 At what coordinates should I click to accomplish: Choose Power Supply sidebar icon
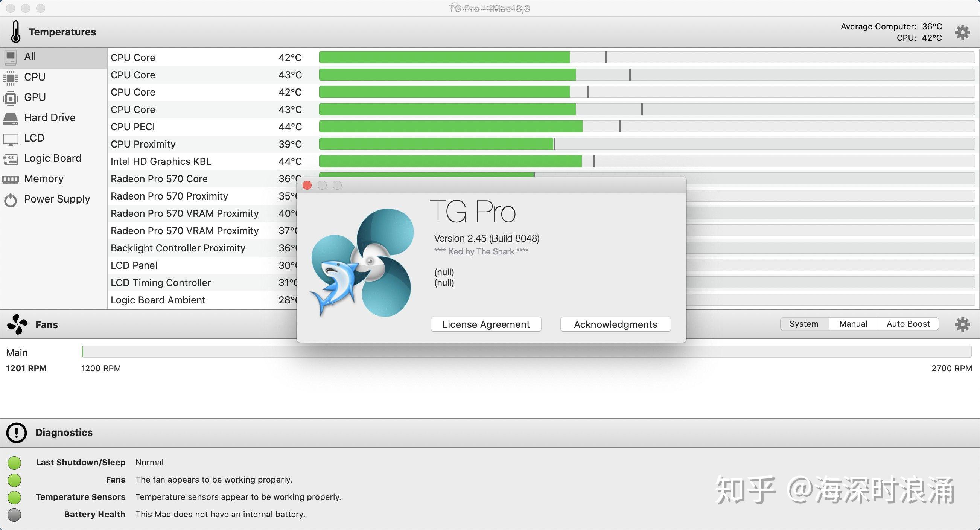click(x=11, y=200)
